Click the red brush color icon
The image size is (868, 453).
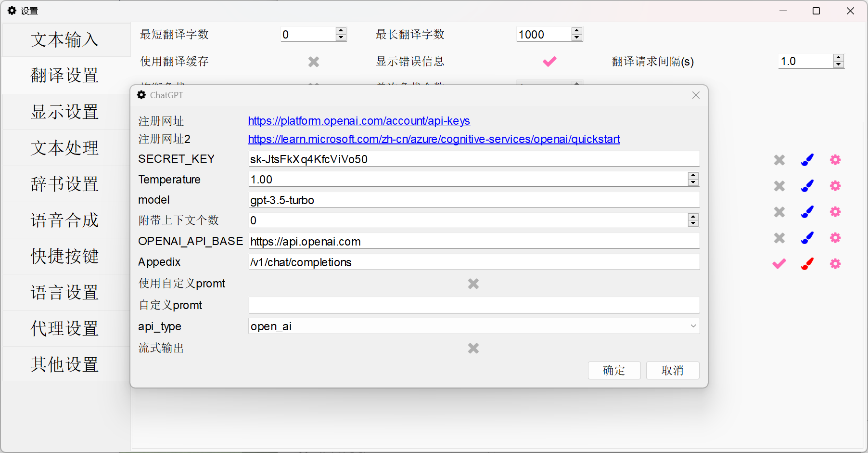(807, 264)
